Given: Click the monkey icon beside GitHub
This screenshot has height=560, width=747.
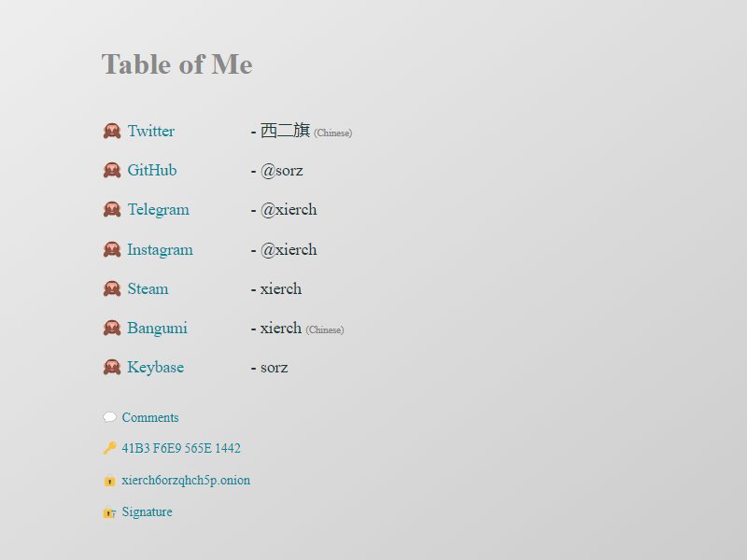Looking at the screenshot, I should 112,171.
